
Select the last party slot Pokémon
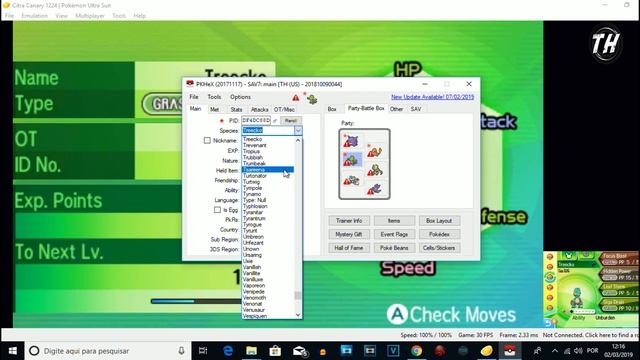click(375, 189)
